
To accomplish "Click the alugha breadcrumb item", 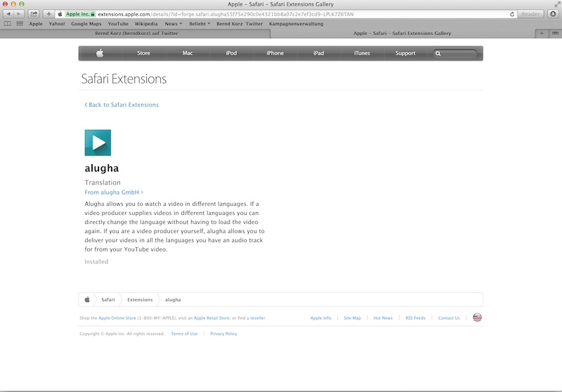I will tap(173, 299).
